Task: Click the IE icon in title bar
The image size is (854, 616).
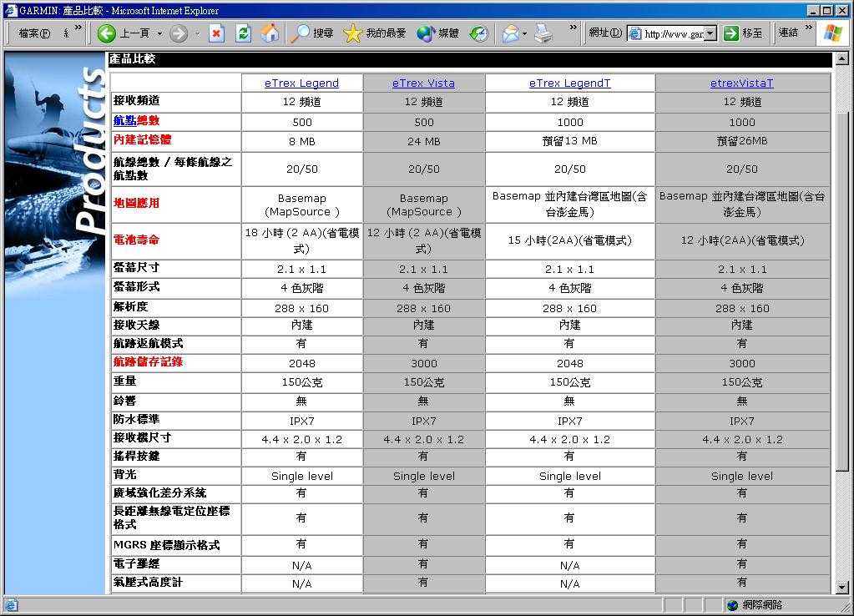Action: tap(10, 10)
